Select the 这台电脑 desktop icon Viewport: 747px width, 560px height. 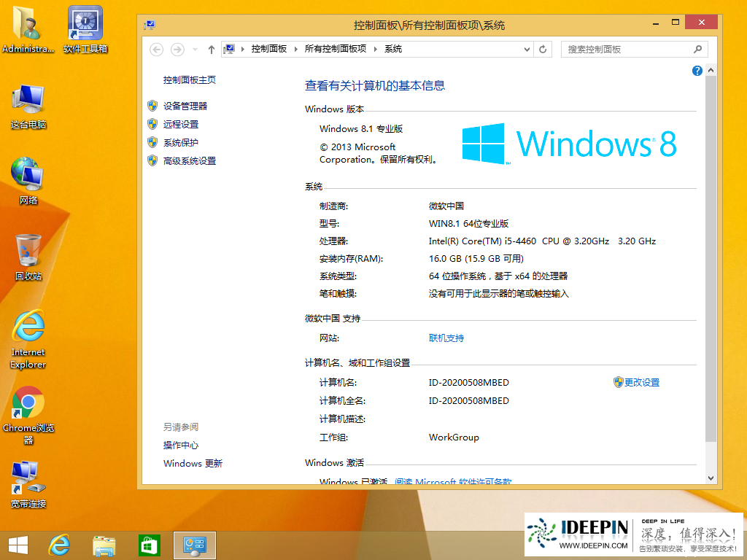pos(28,106)
